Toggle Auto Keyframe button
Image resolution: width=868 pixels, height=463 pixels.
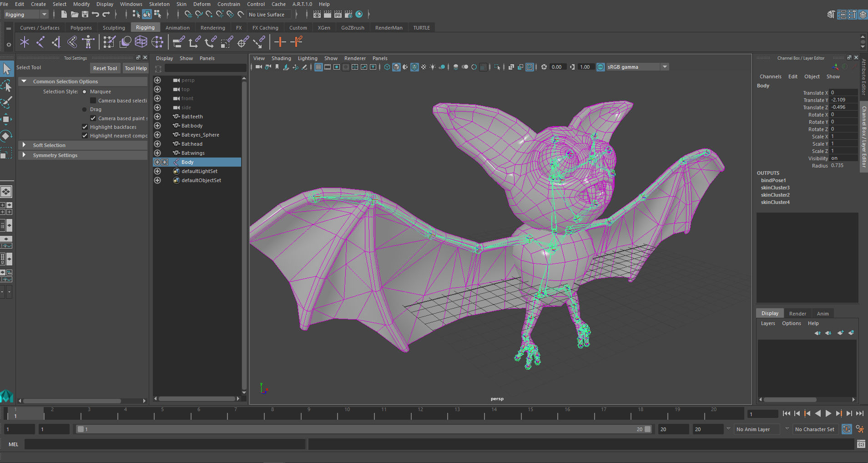(x=847, y=429)
